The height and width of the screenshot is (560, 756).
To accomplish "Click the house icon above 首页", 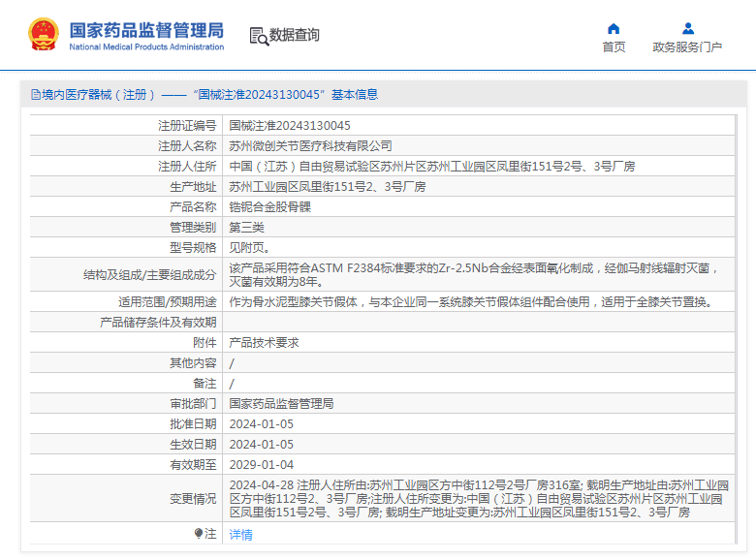I will coord(614,28).
